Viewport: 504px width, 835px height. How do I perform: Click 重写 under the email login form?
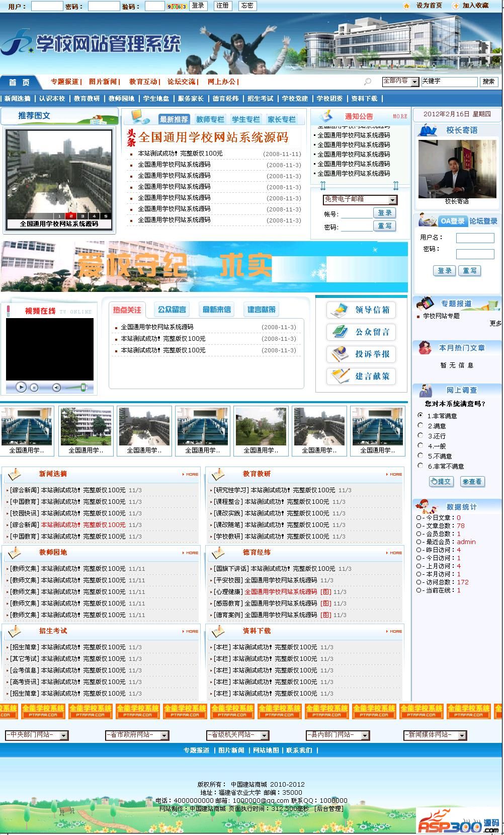tap(385, 226)
